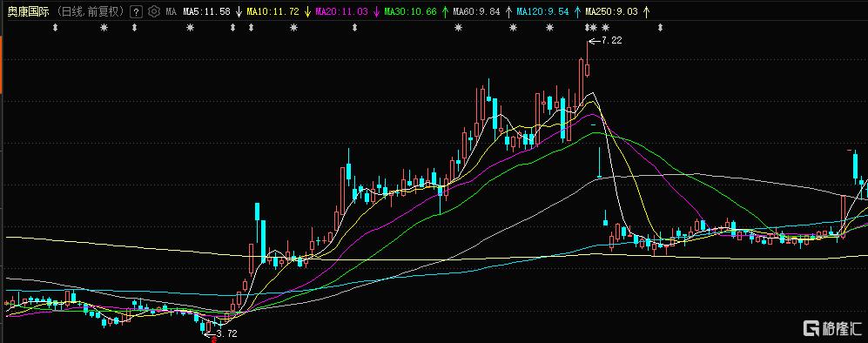The image size is (868, 343).
Task: Click the up arrow after MA60
Action: tap(508, 11)
